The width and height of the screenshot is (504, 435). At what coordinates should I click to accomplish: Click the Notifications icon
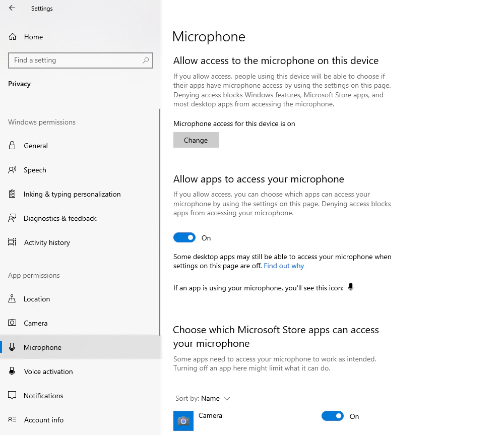coord(12,395)
